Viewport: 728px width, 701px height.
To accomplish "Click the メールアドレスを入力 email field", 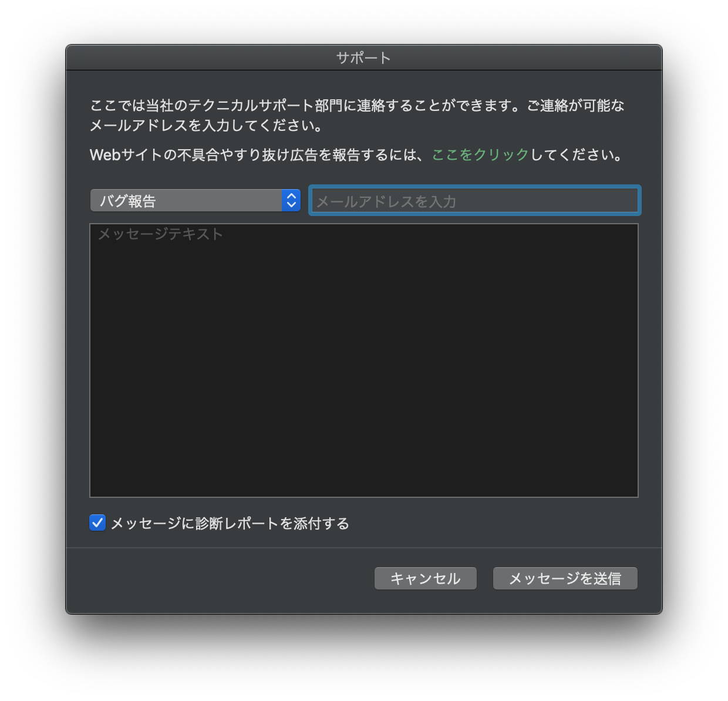I will click(x=474, y=201).
